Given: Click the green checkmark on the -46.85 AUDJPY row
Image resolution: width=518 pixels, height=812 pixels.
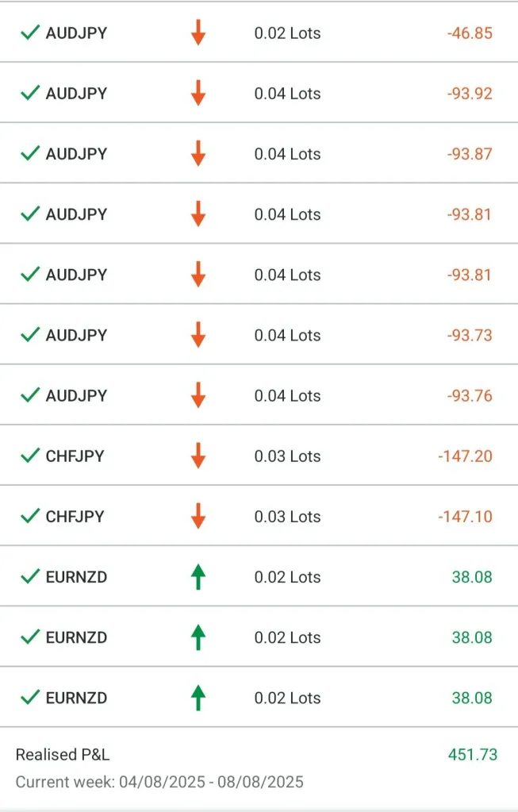Looking at the screenshot, I should (30, 33).
